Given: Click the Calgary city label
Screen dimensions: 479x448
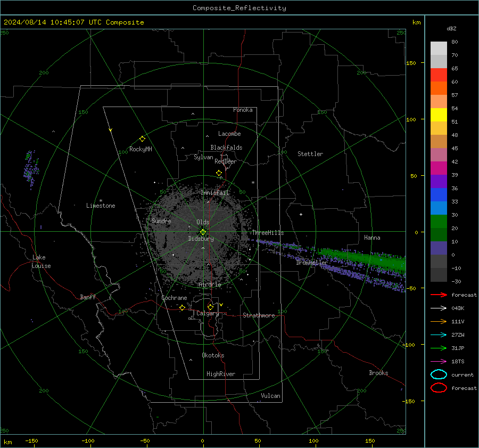Looking at the screenshot, I should [208, 313].
